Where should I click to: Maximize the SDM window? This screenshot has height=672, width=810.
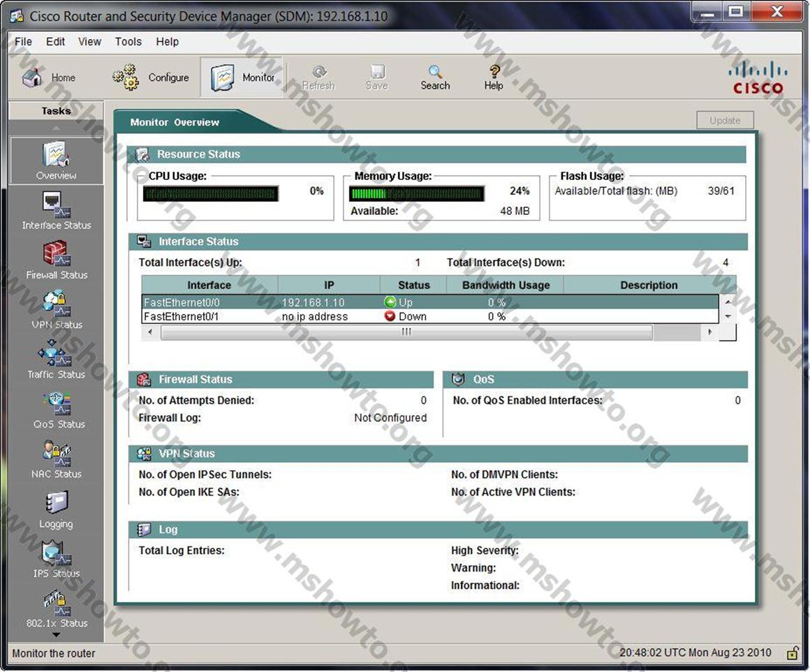pyautogui.click(x=735, y=13)
